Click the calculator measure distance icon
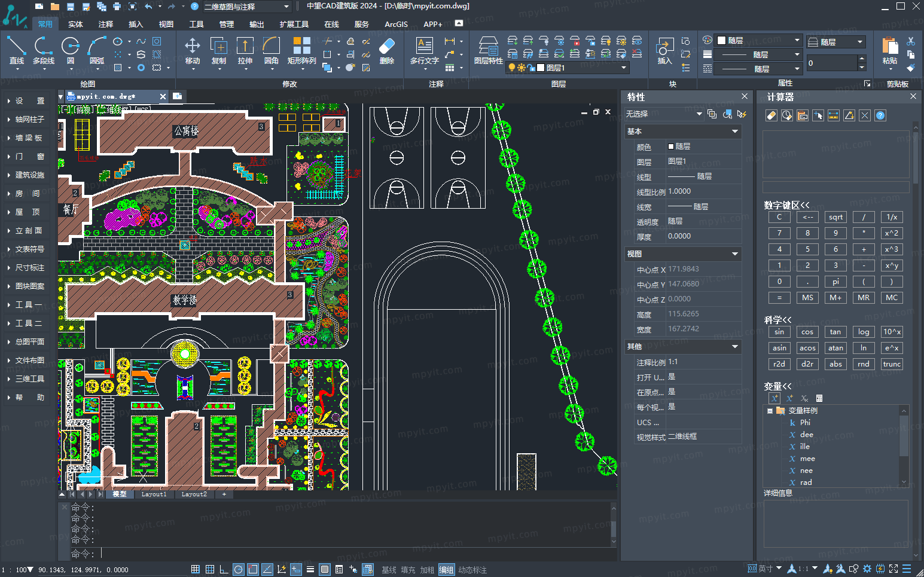The width and height of the screenshot is (924, 577). [x=834, y=115]
